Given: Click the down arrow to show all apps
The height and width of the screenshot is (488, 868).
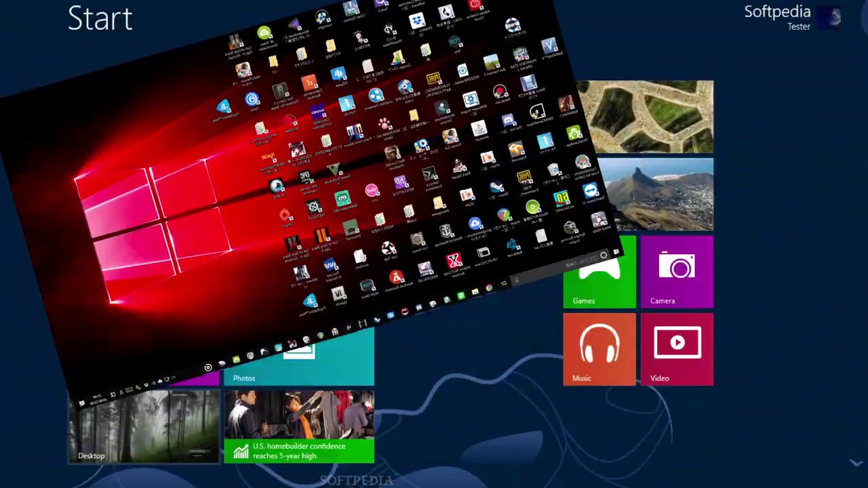Looking at the screenshot, I should click(856, 464).
